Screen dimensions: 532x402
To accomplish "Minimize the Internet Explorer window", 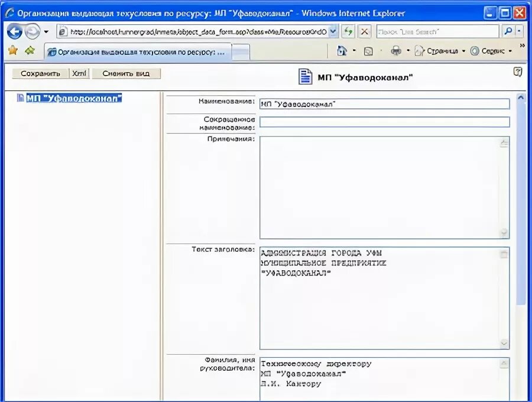I will click(x=490, y=13).
